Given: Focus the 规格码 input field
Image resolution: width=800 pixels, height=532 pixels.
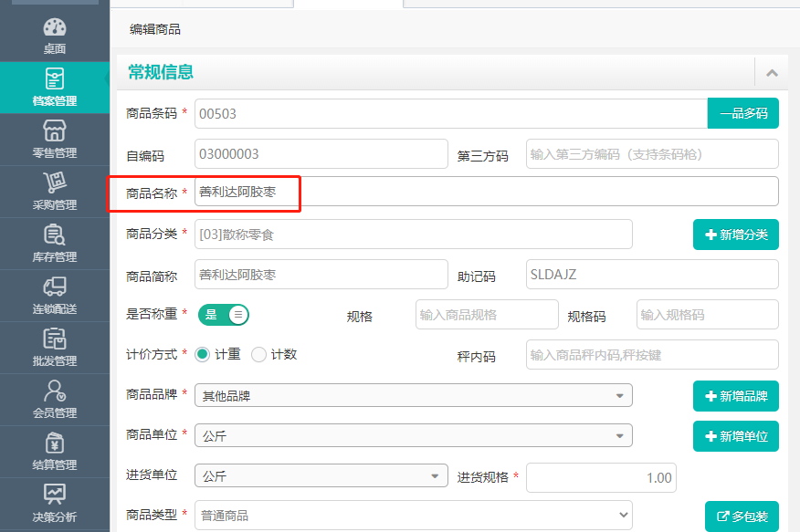Looking at the screenshot, I should 707,315.
